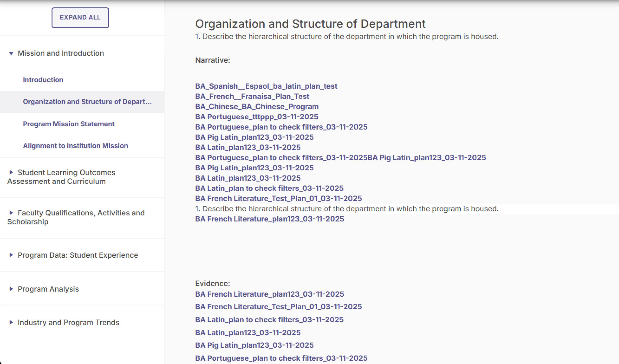Open BA_Spanish__Espaol_ba_latin_plan_test link

click(266, 86)
